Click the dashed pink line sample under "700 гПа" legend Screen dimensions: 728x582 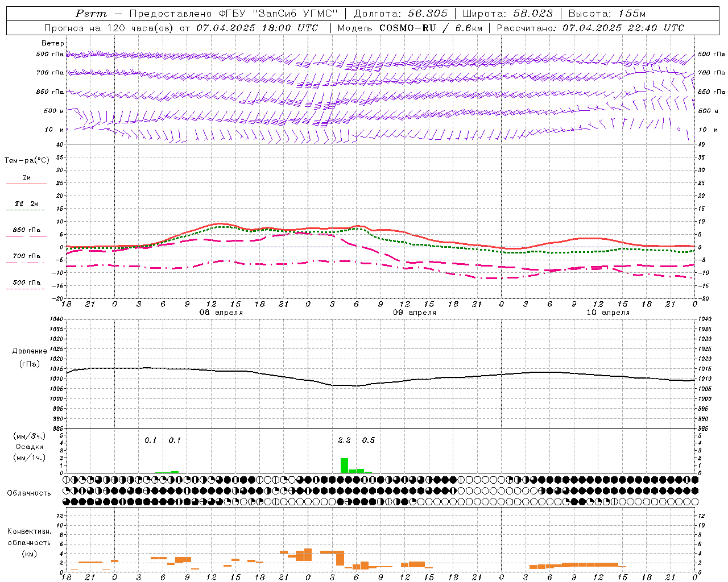26,263
